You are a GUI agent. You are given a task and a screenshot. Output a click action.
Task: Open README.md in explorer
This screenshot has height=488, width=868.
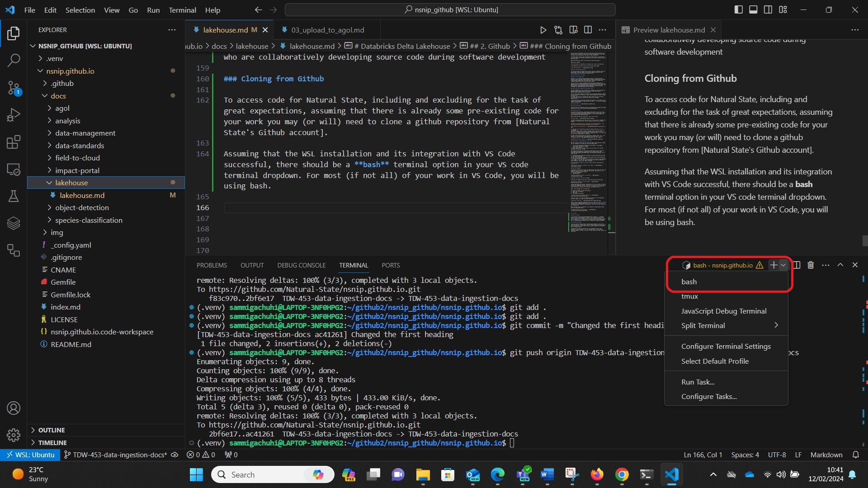pos(71,344)
